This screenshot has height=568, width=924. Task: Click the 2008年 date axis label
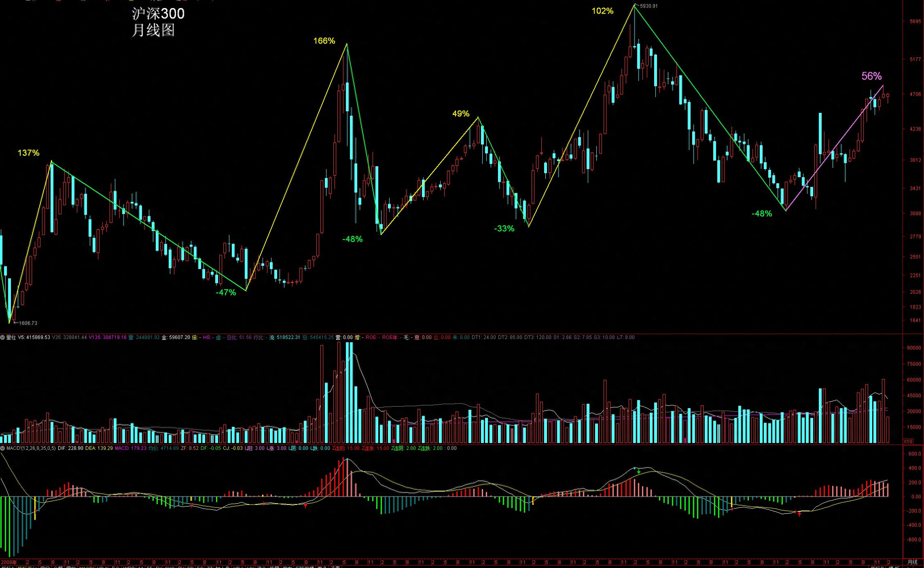(x=9, y=562)
